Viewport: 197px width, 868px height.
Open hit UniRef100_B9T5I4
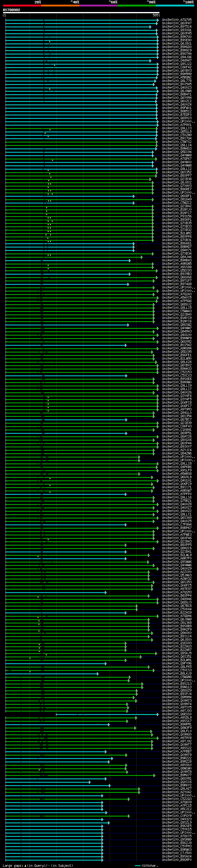177,26
